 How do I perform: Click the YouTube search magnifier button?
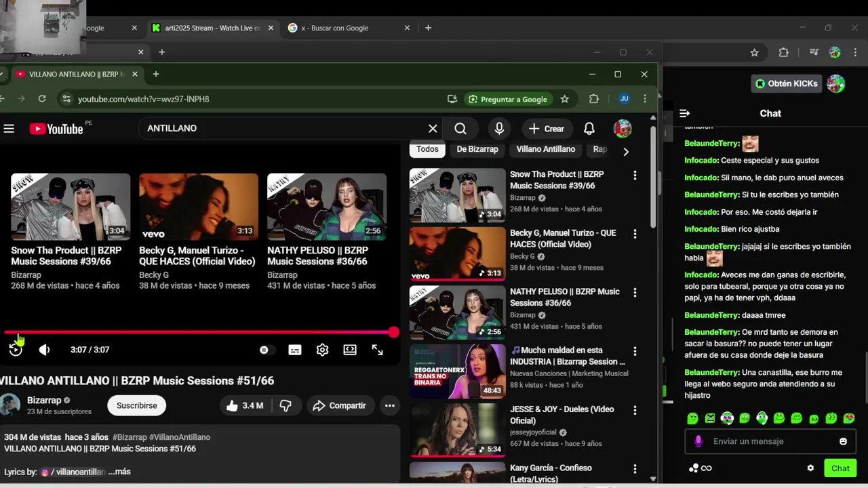(x=460, y=129)
